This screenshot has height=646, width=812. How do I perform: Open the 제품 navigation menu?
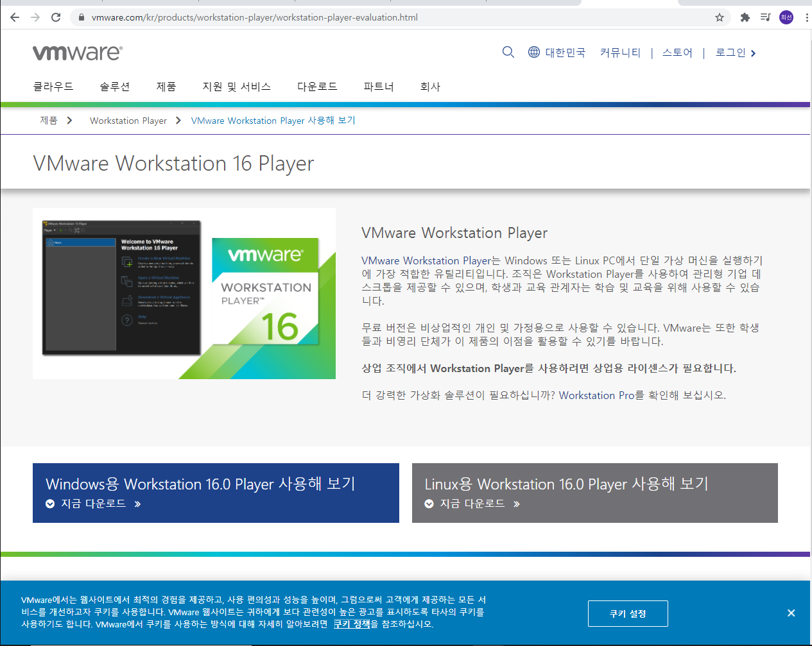coord(166,87)
